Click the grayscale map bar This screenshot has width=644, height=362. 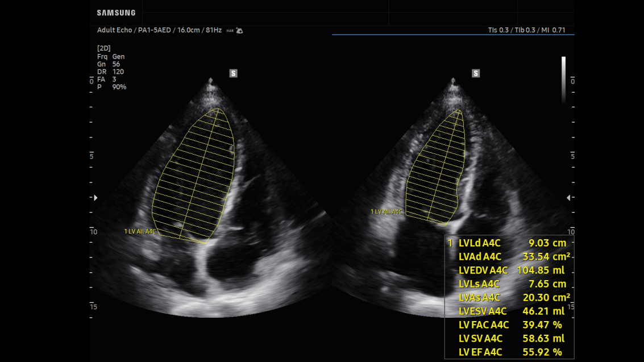[563, 80]
